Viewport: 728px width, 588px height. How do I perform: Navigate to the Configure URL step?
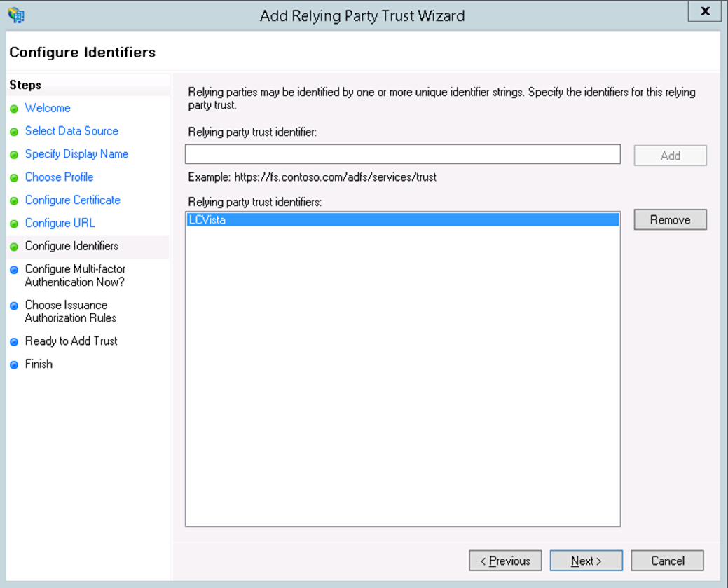coord(60,224)
